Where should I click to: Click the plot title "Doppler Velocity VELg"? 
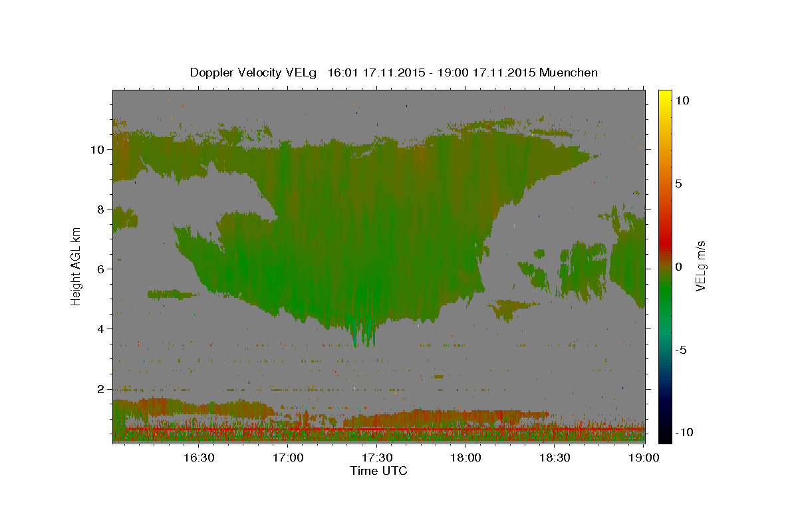(x=254, y=72)
